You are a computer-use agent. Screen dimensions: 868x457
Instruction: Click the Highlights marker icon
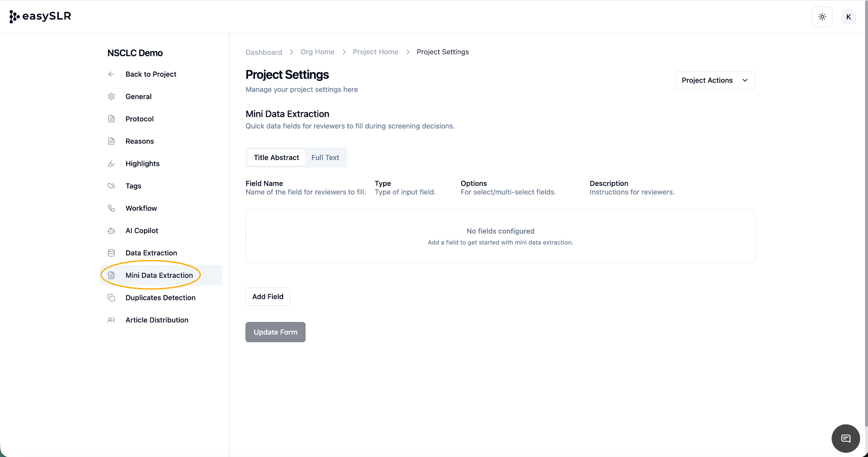111,163
